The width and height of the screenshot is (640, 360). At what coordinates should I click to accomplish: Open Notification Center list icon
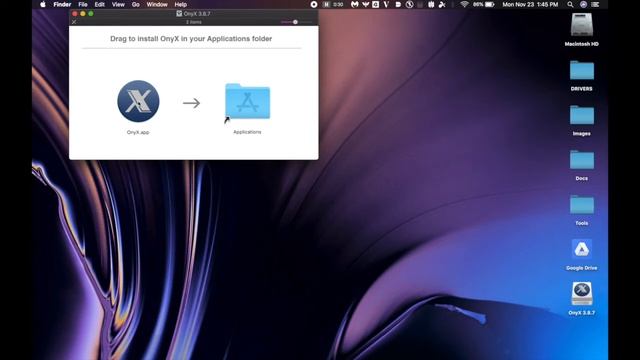(x=596, y=4)
